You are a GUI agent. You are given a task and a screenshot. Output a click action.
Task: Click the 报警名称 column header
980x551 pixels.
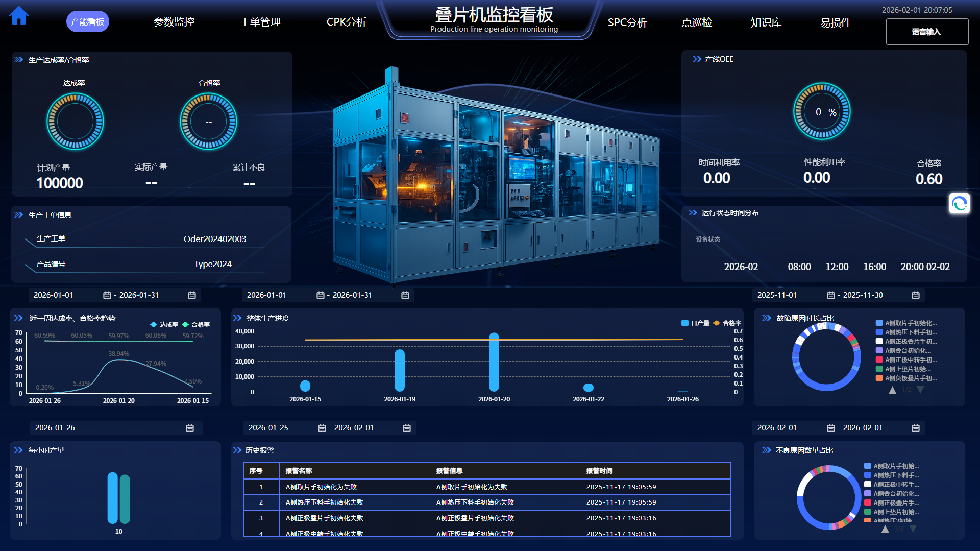355,471
